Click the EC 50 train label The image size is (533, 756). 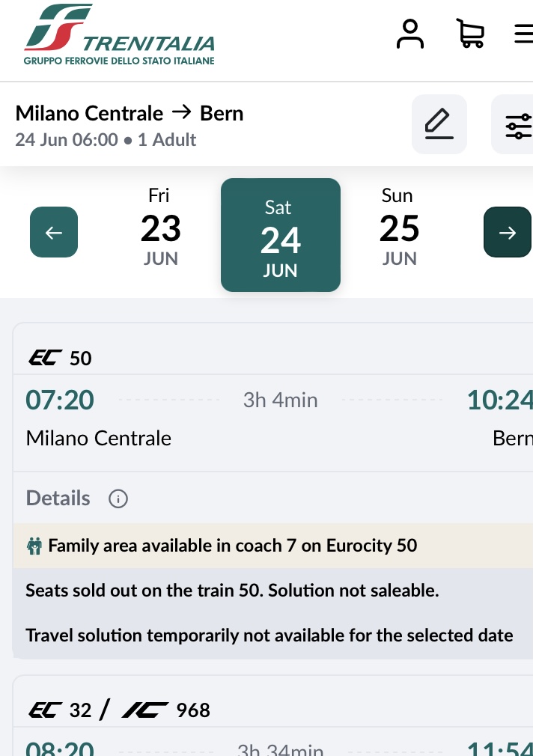pyautogui.click(x=61, y=359)
